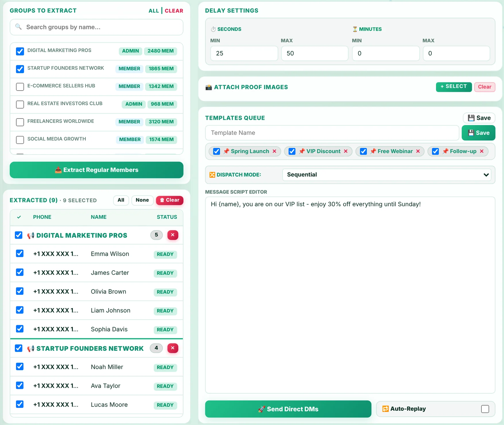Image resolution: width=504 pixels, height=425 pixels.
Task: Click the search magnifier icon in groups search
Action: [19, 27]
